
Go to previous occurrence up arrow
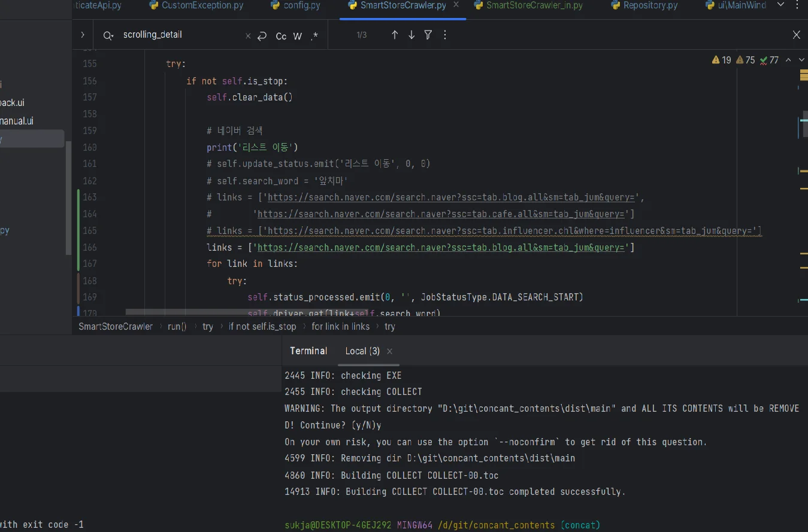point(395,35)
